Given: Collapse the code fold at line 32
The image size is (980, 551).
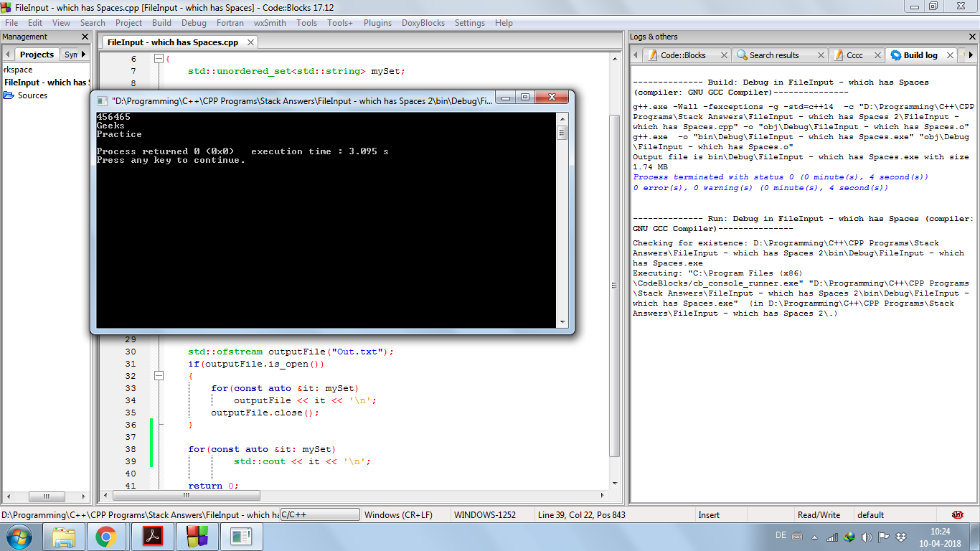Looking at the screenshot, I should click(x=159, y=376).
